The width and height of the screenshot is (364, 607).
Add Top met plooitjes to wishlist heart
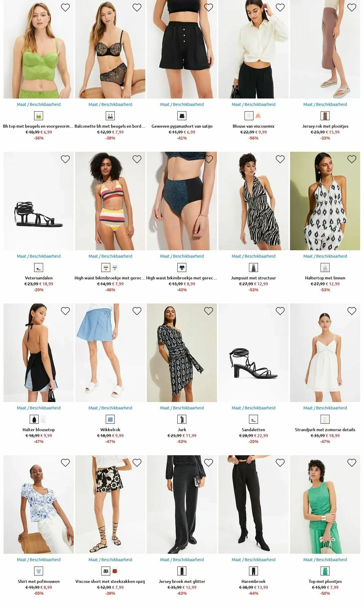(352, 463)
